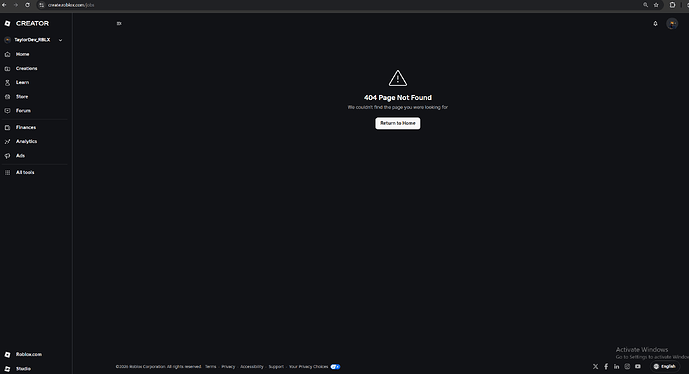Reload the page

click(x=27, y=5)
